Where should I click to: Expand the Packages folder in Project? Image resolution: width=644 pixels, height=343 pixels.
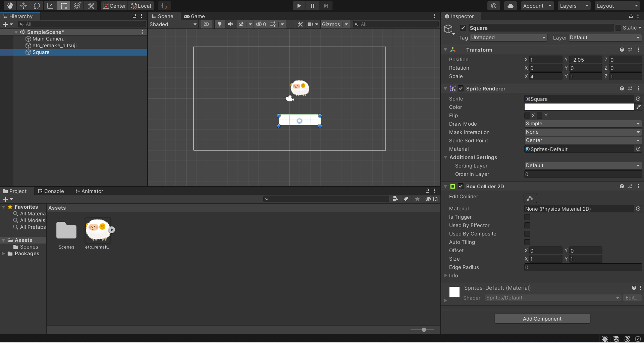point(3,254)
